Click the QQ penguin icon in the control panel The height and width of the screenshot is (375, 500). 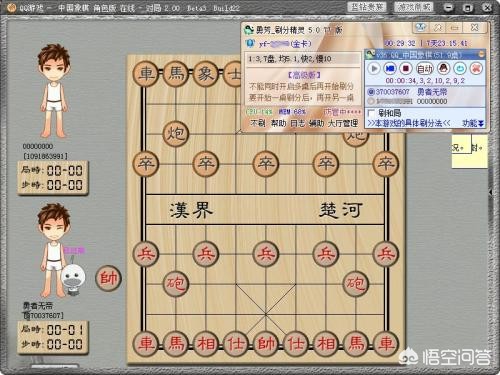click(443, 69)
